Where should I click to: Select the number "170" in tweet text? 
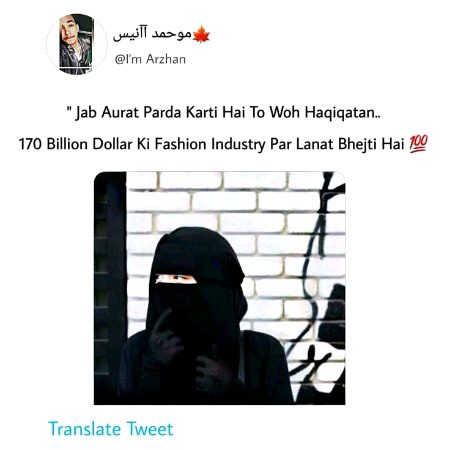(x=30, y=144)
